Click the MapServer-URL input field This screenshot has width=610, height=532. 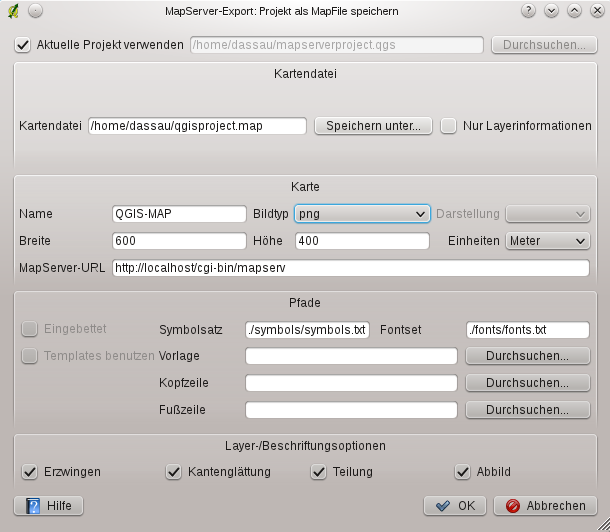pyautogui.click(x=351, y=268)
